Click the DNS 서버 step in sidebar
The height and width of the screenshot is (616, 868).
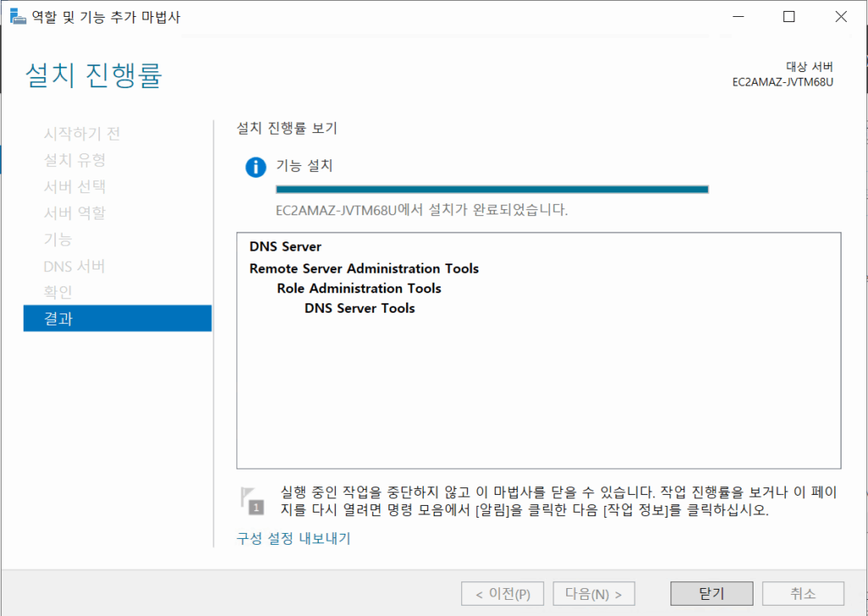click(x=74, y=266)
